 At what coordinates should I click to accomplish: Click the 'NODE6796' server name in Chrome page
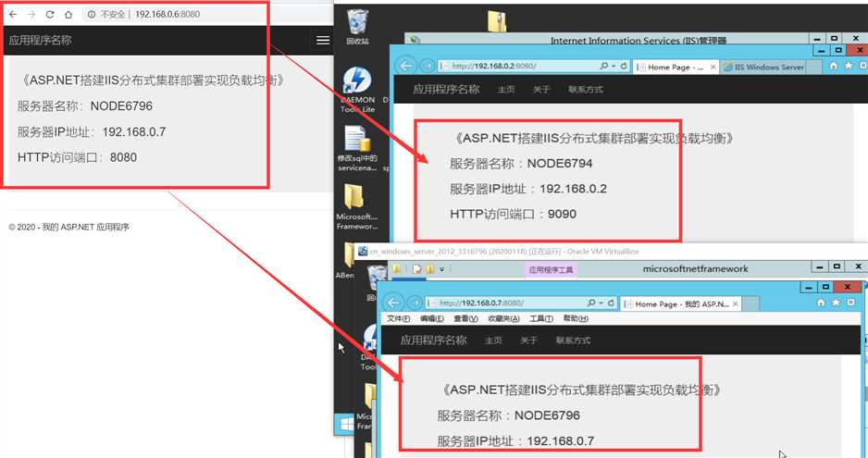click(121, 105)
